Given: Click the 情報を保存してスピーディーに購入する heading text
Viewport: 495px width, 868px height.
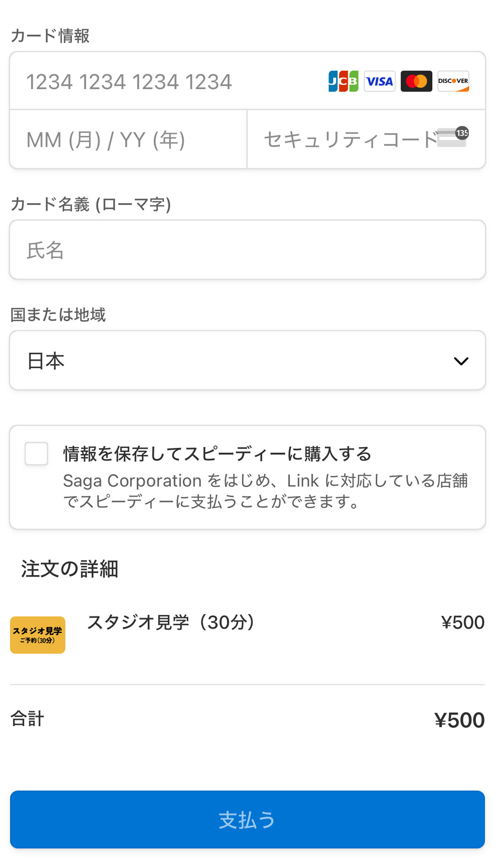Looking at the screenshot, I should [x=217, y=454].
